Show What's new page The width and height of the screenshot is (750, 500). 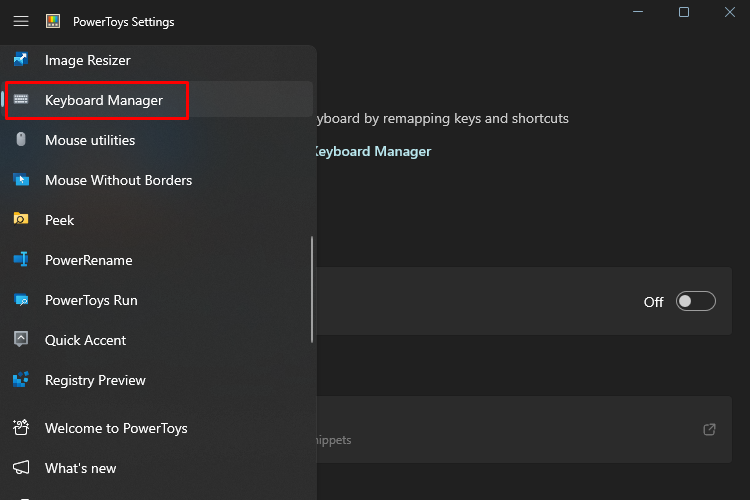(158, 468)
